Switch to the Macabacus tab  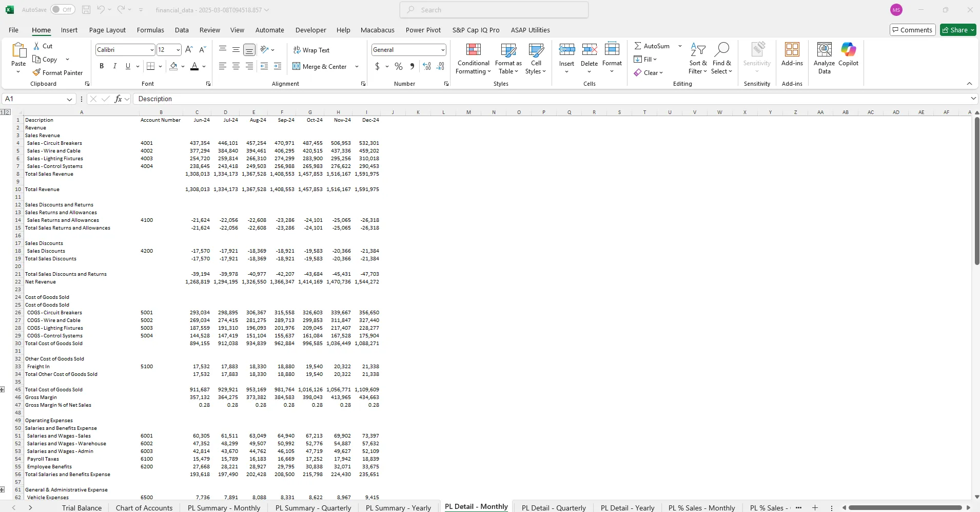click(377, 30)
